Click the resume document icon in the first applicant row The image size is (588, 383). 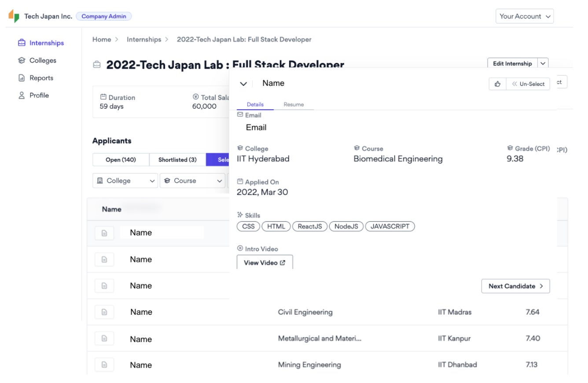pyautogui.click(x=104, y=233)
